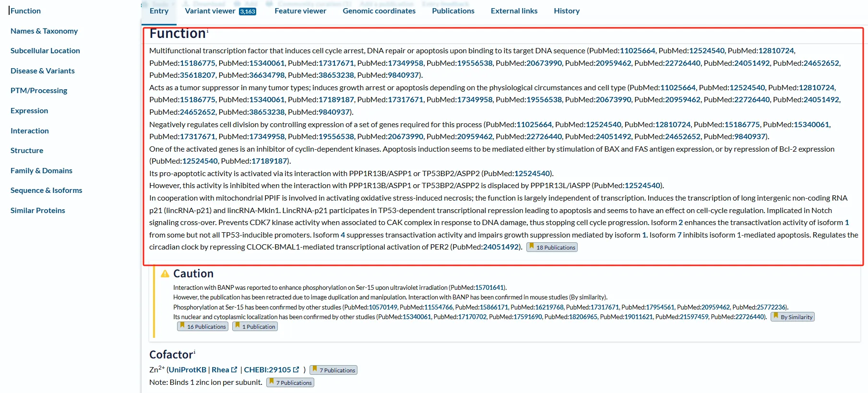Screen dimensions: 868x393
Task: Expand 7 Publications tag after CHEBI link
Action: (333, 370)
